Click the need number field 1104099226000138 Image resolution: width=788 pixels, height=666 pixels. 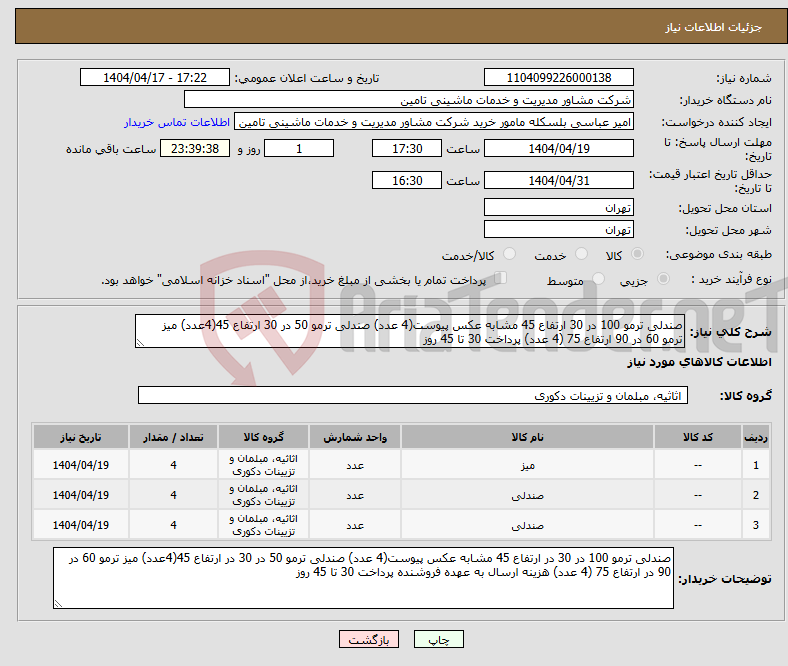pyautogui.click(x=558, y=77)
